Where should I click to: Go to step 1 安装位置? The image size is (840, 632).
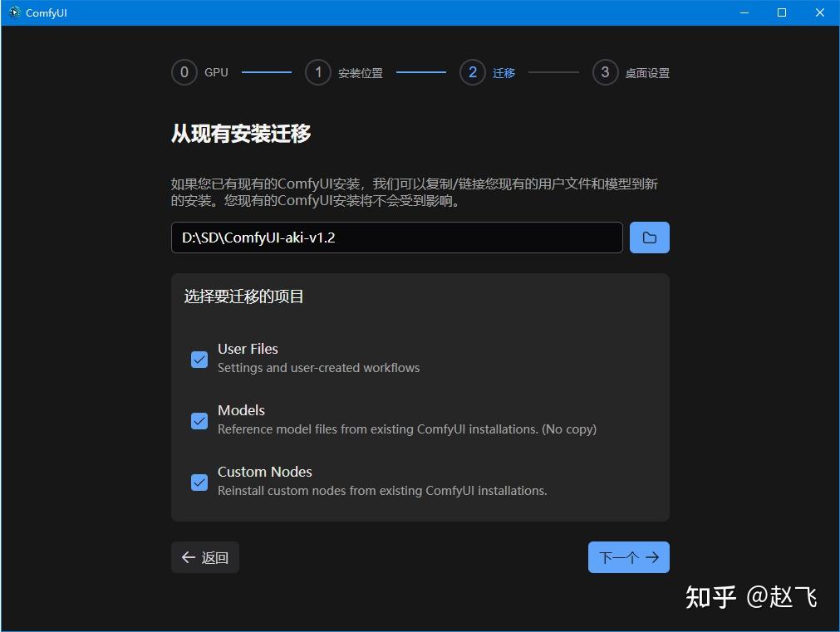click(x=344, y=72)
